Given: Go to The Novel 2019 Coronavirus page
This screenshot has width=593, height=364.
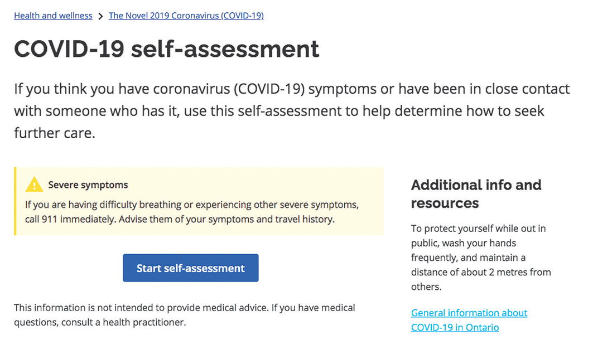Looking at the screenshot, I should pyautogui.click(x=186, y=16).
